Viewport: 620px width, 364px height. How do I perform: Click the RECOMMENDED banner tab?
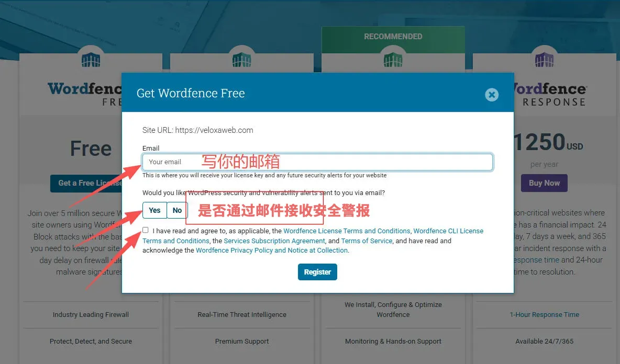393,37
